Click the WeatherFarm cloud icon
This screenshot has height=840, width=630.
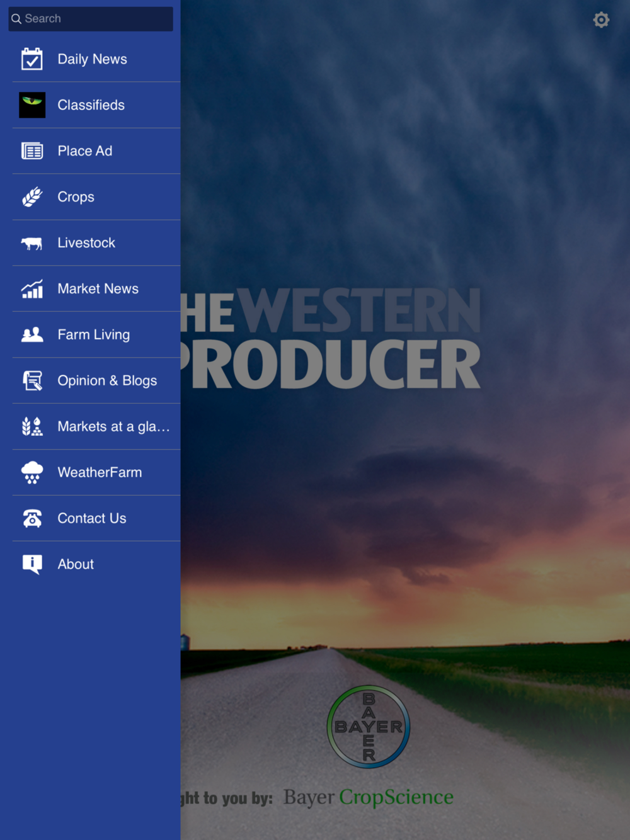pyautogui.click(x=32, y=472)
